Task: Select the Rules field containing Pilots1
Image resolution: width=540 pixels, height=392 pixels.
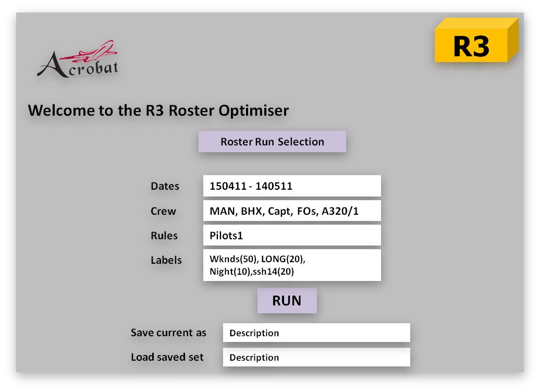Action: (x=292, y=236)
